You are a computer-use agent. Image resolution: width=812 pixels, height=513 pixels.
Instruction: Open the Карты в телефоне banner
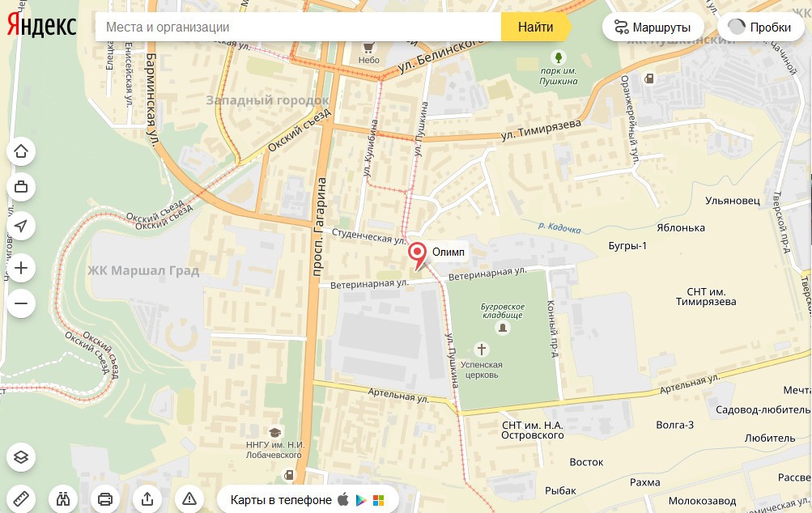pyautogui.click(x=308, y=499)
